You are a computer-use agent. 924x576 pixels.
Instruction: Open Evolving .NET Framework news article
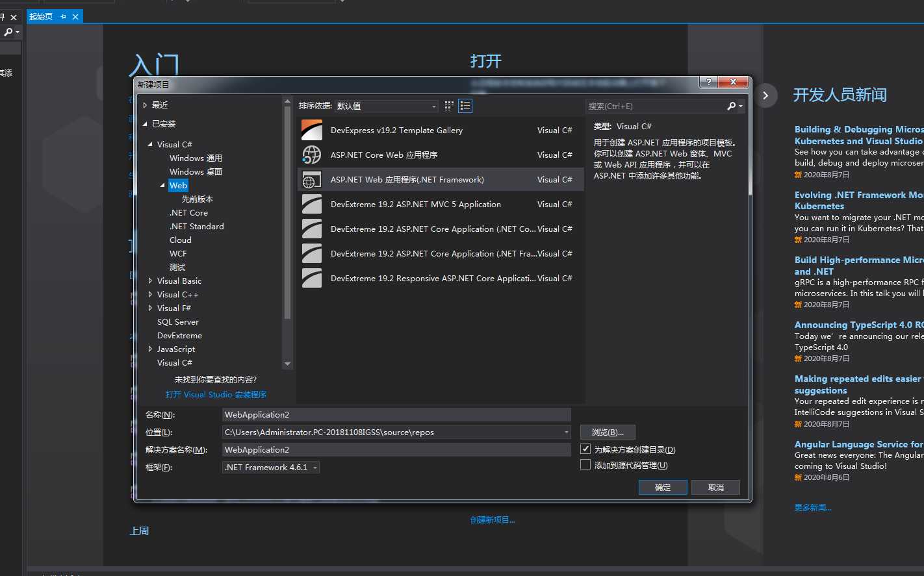(x=859, y=200)
